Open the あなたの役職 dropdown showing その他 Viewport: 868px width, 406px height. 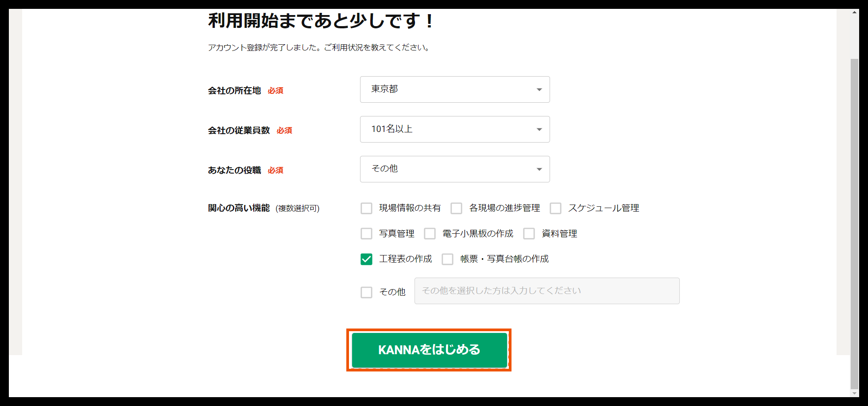tap(454, 169)
